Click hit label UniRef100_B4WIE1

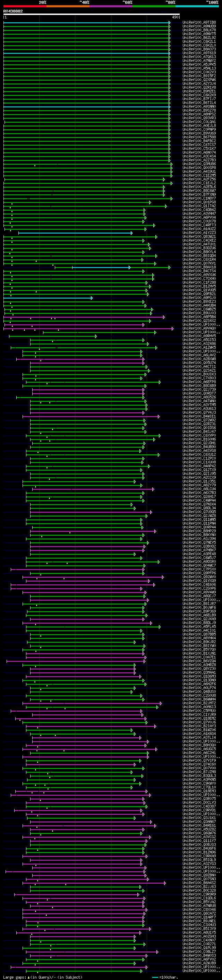click(x=199, y=416)
